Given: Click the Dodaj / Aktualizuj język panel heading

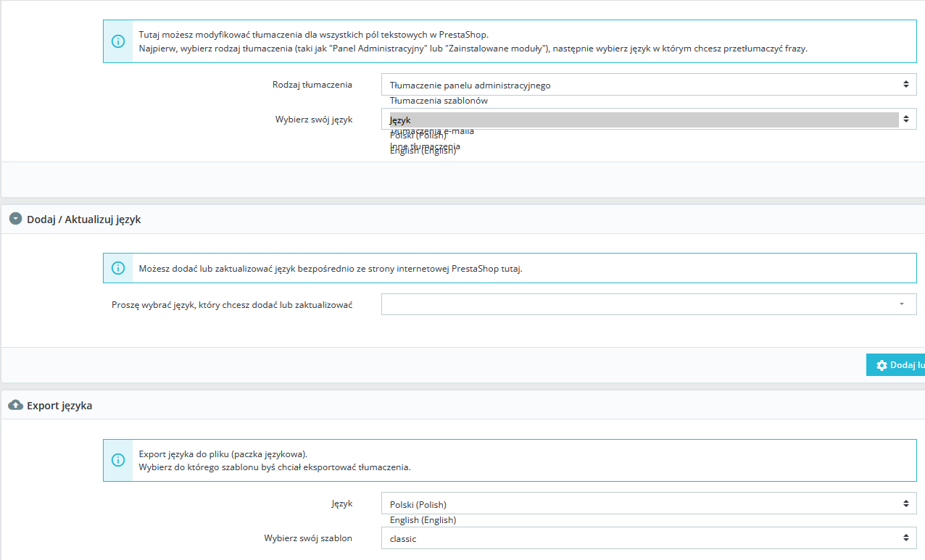Looking at the screenshot, I should [84, 219].
